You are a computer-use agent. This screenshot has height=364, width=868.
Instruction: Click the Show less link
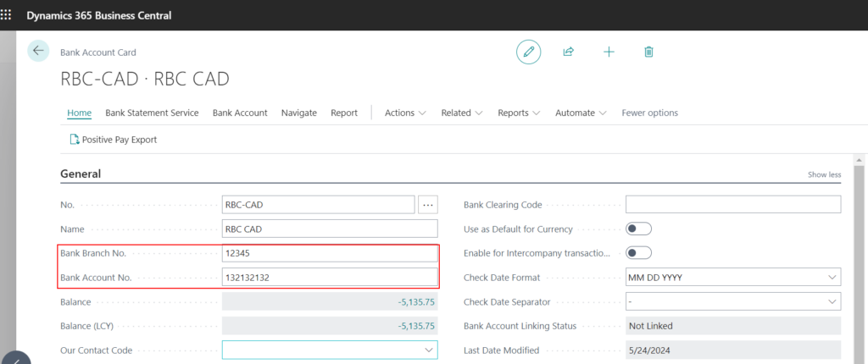pos(824,175)
